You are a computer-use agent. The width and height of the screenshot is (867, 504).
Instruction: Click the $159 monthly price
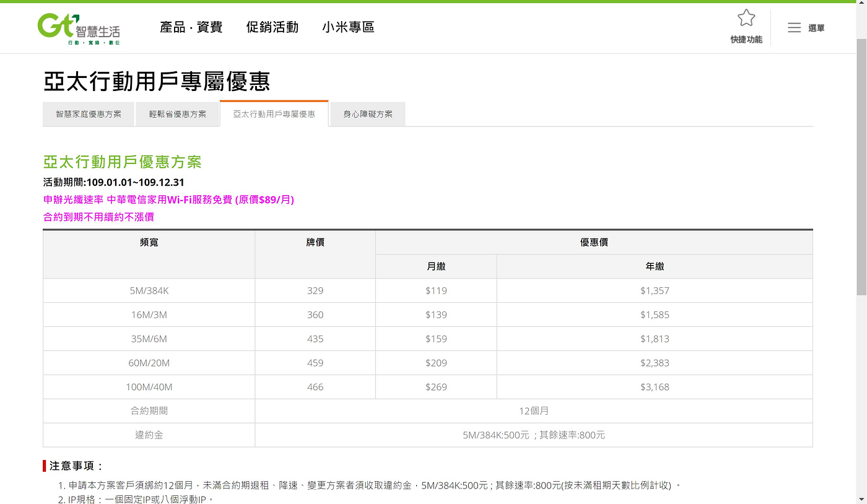click(x=436, y=339)
